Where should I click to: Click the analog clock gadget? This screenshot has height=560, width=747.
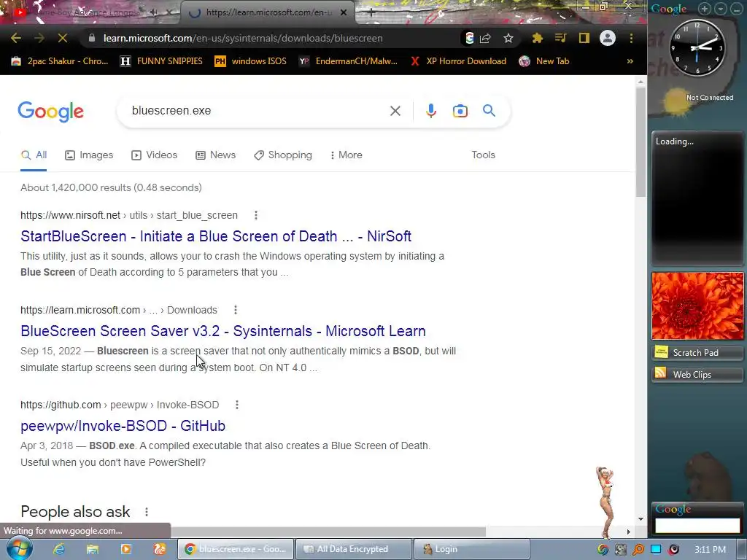pyautogui.click(x=697, y=47)
